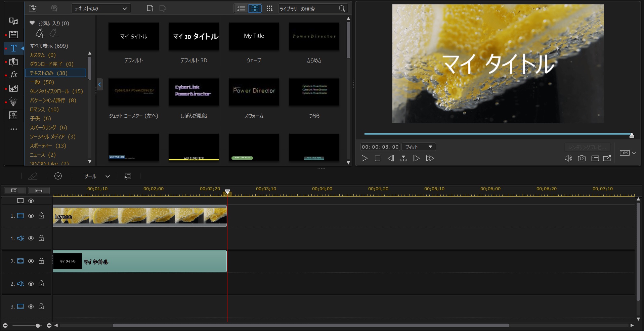This screenshot has width=644, height=331.
Task: Hide audio track 1 eye icon
Action: point(31,238)
